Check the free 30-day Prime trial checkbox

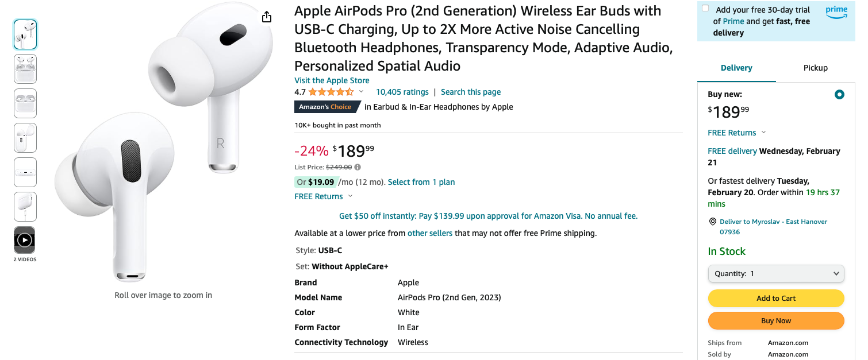coord(705,9)
